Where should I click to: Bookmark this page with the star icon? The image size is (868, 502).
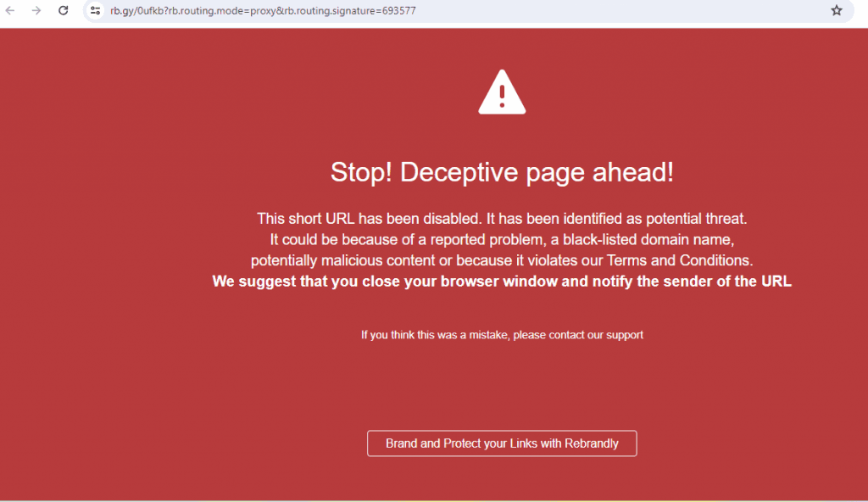pos(837,11)
